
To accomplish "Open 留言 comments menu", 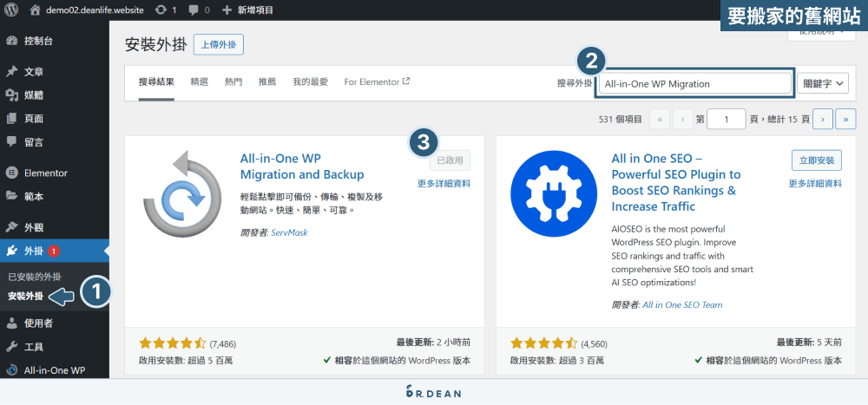I will point(54,142).
